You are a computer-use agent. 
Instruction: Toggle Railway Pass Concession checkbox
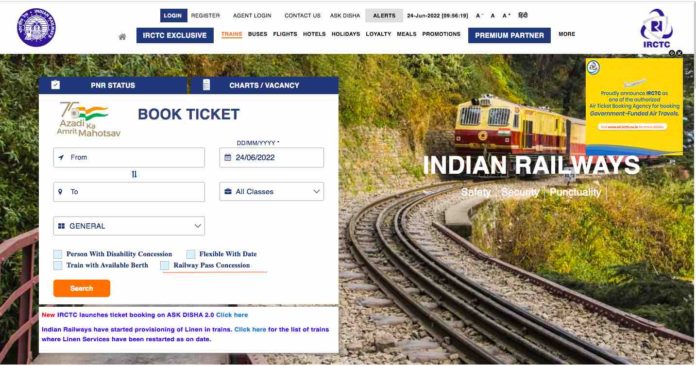165,265
